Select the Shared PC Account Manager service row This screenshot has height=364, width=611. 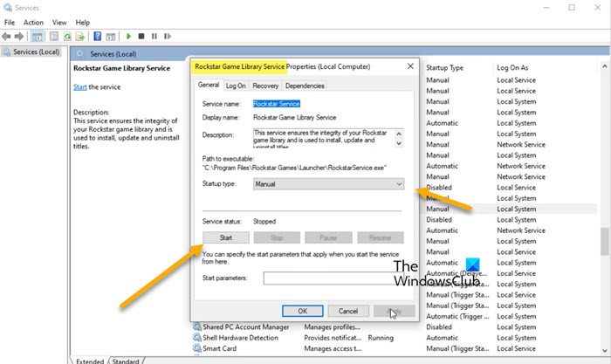[395, 327]
